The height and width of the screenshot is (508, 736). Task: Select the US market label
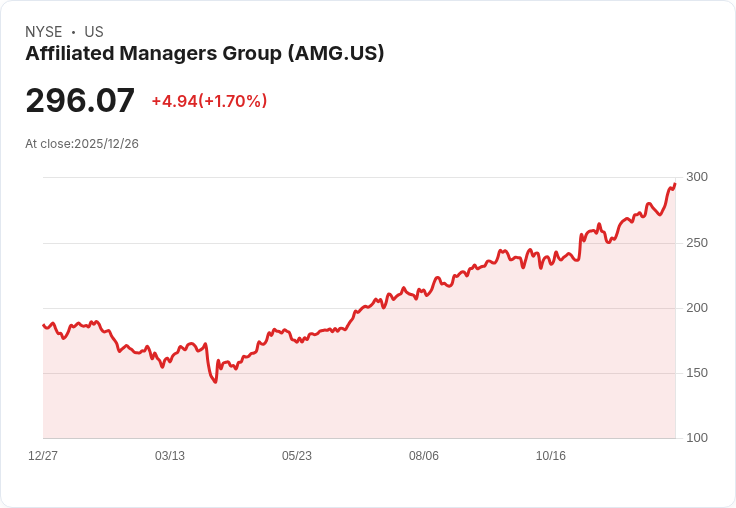point(94,32)
